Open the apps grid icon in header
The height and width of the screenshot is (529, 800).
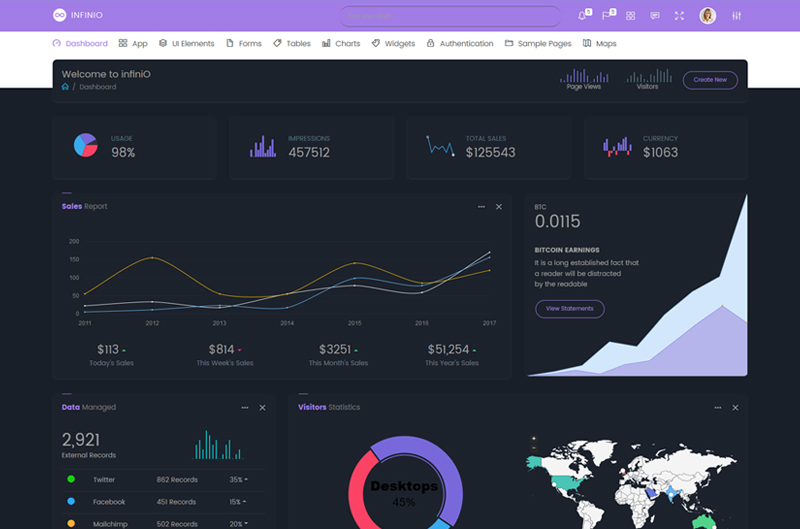631,16
